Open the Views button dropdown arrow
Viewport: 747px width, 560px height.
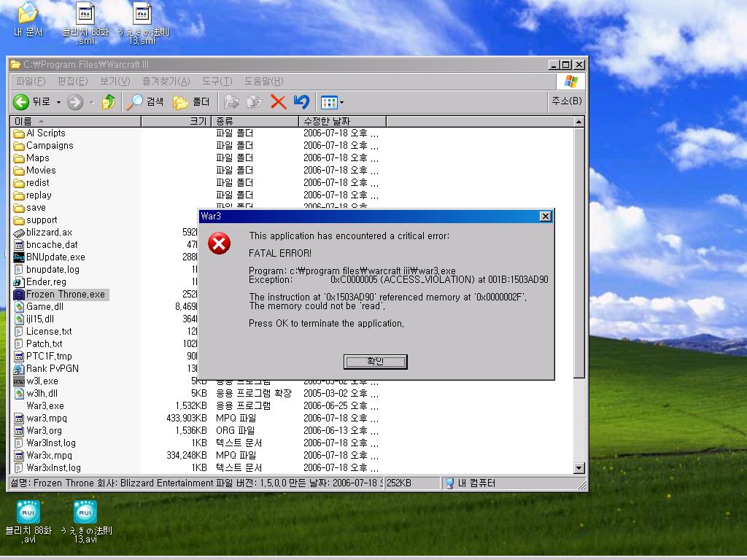[x=341, y=102]
